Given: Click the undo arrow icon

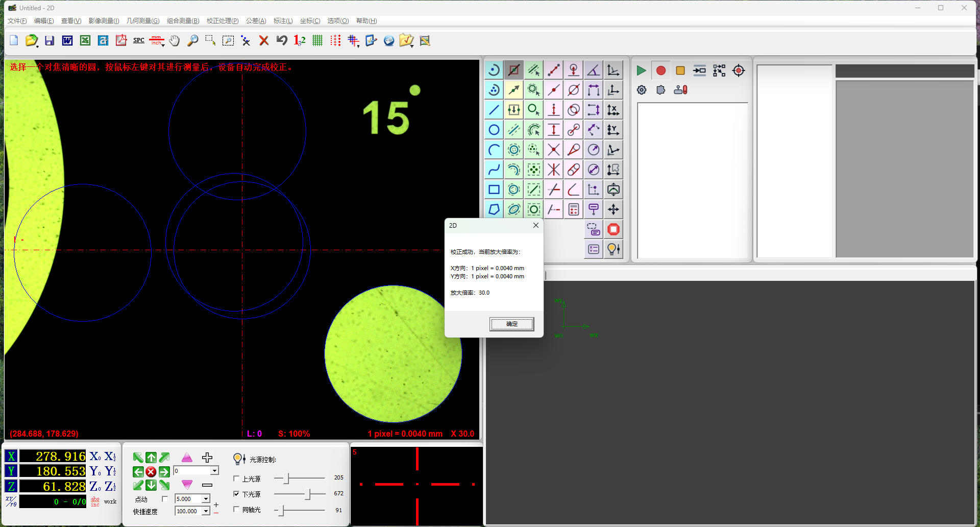Looking at the screenshot, I should (x=282, y=40).
